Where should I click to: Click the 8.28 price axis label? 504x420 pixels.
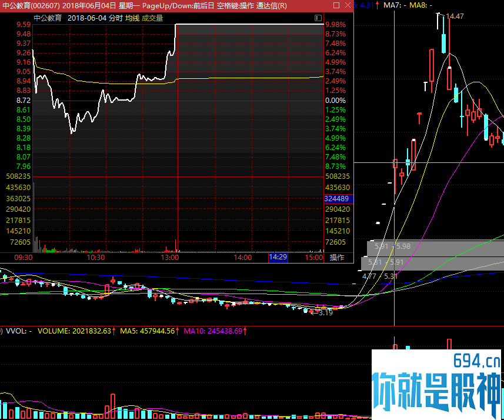click(24, 138)
